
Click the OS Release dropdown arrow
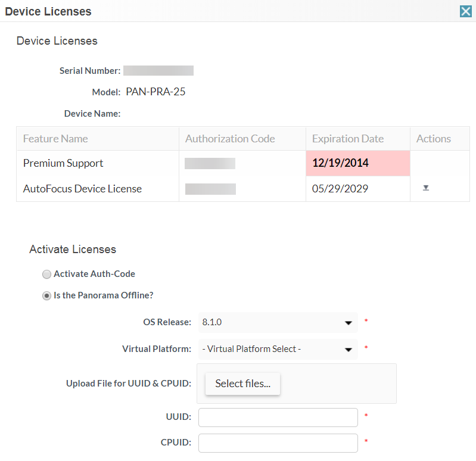click(349, 323)
